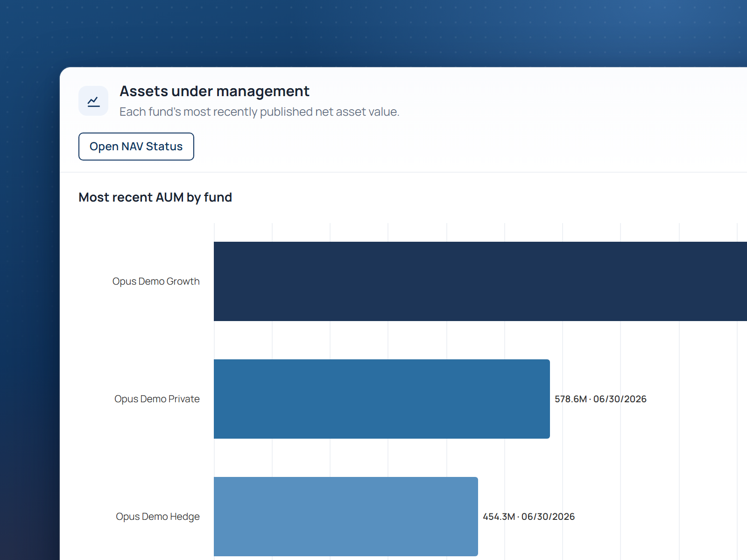Select the Opus Demo Hedge bar
The height and width of the screenshot is (560, 747).
(x=346, y=517)
